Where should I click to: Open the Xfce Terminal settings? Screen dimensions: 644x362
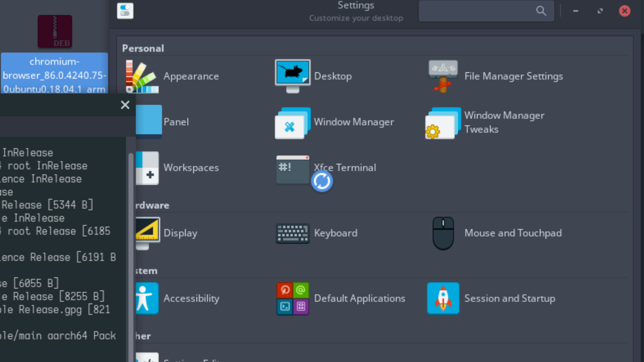(345, 168)
